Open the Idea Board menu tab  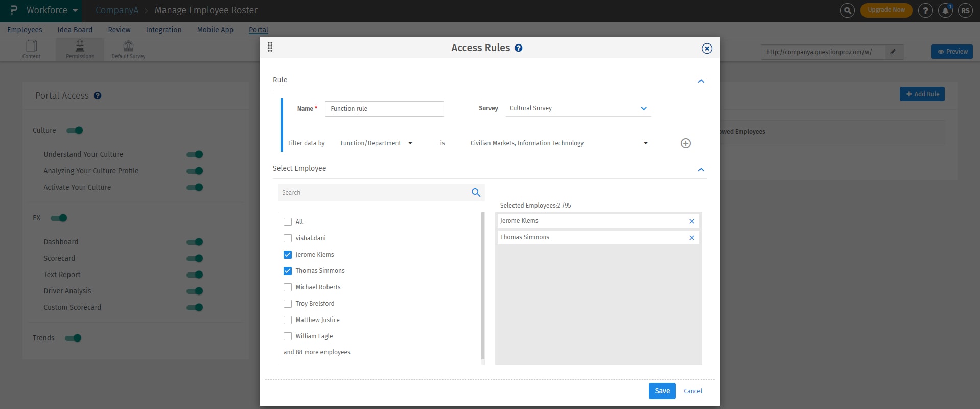(x=75, y=30)
